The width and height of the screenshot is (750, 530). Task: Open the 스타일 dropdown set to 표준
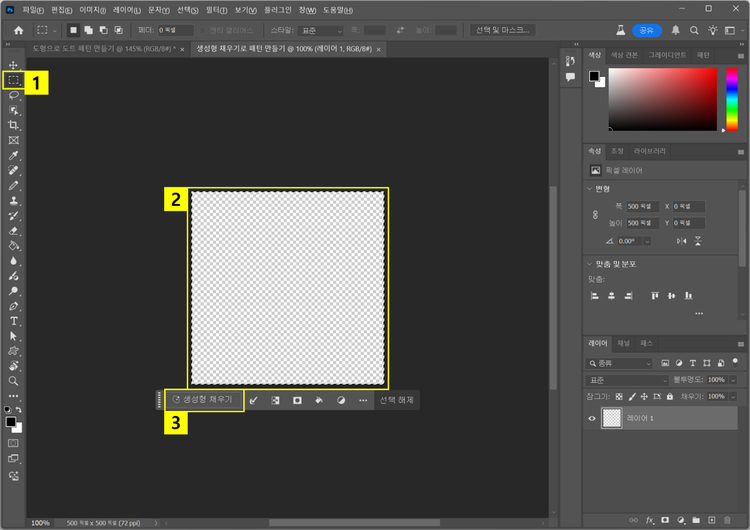tap(320, 30)
